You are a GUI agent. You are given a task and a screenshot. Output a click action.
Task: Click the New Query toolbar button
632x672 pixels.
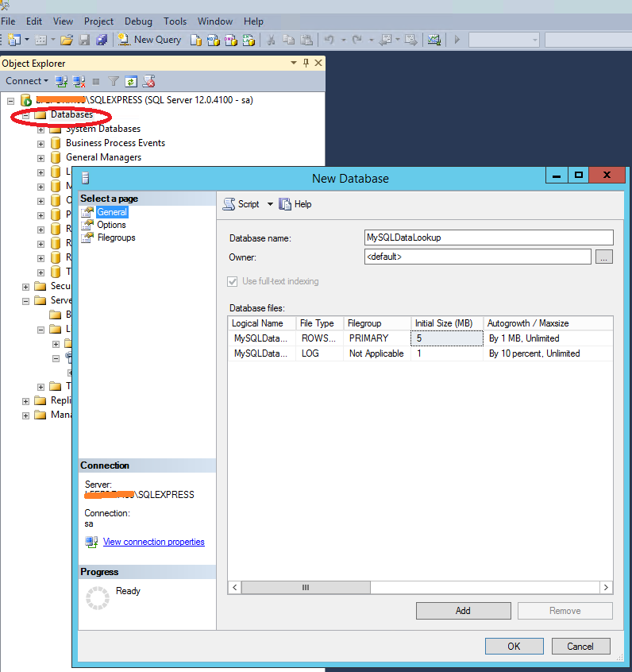coord(150,40)
